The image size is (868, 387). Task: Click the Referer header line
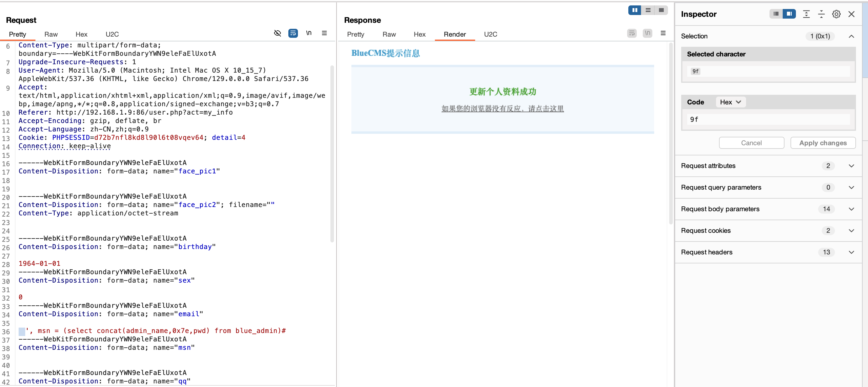[126, 112]
